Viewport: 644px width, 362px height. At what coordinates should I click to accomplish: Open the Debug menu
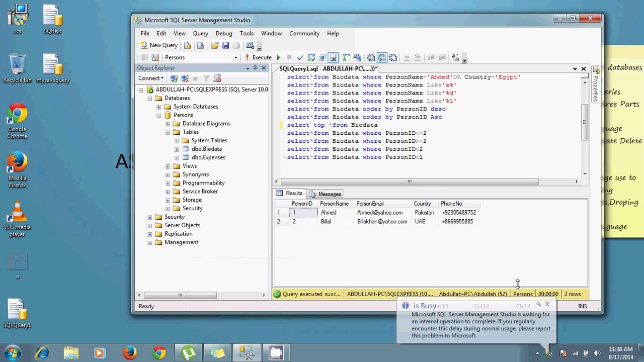click(x=224, y=33)
